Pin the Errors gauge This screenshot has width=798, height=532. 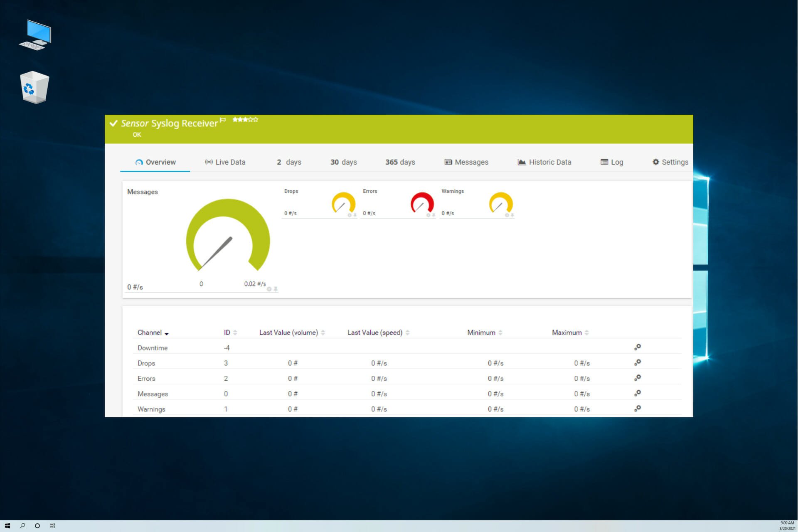coord(433,215)
